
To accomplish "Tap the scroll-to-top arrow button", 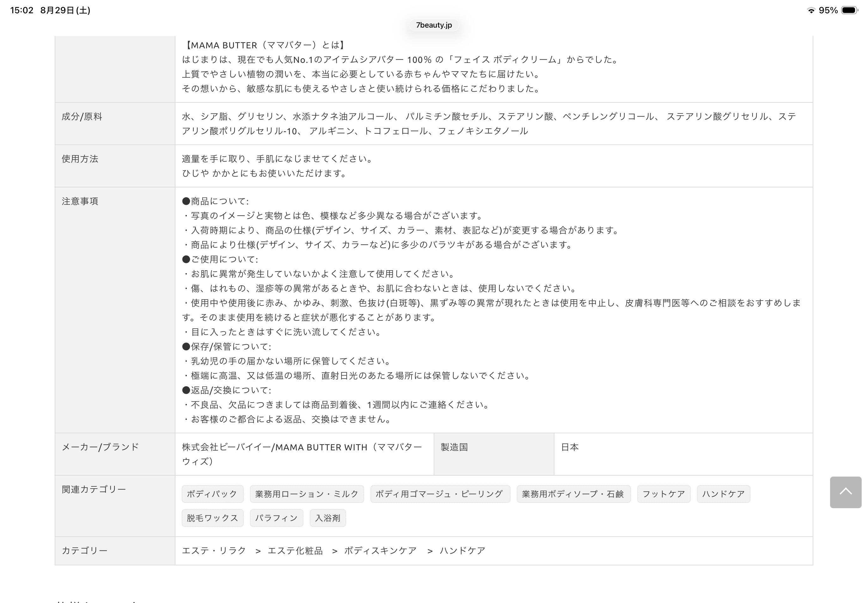I will tap(845, 492).
